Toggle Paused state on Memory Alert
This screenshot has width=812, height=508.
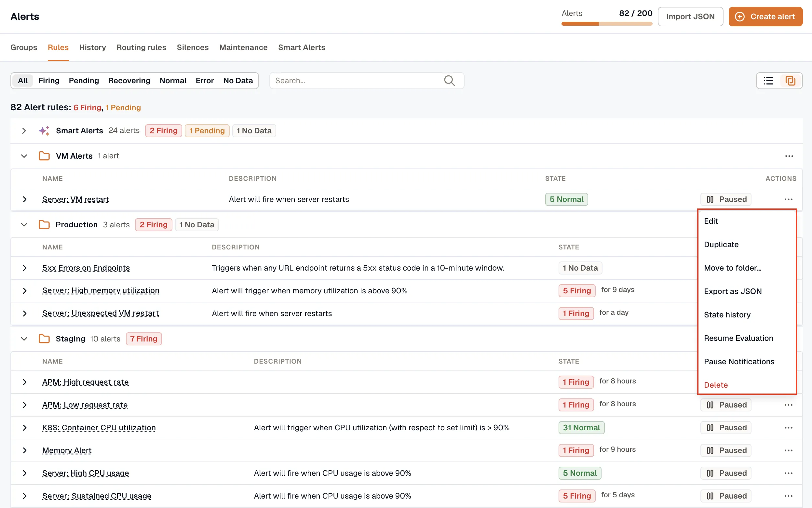(x=725, y=450)
